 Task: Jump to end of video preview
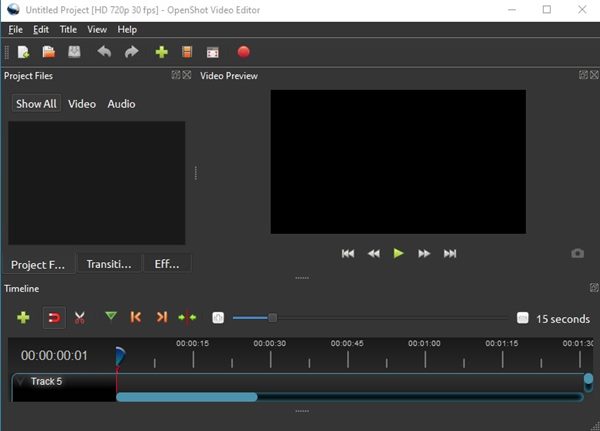450,253
